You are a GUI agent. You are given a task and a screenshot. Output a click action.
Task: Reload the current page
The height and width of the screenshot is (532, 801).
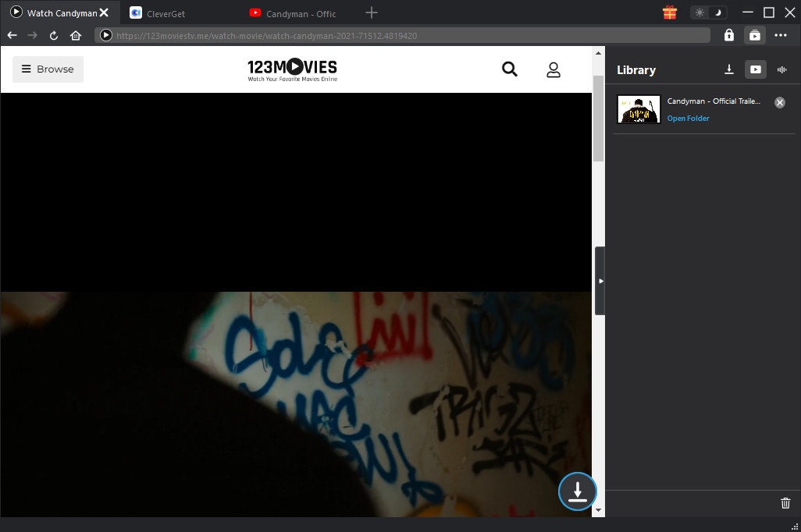click(x=54, y=35)
